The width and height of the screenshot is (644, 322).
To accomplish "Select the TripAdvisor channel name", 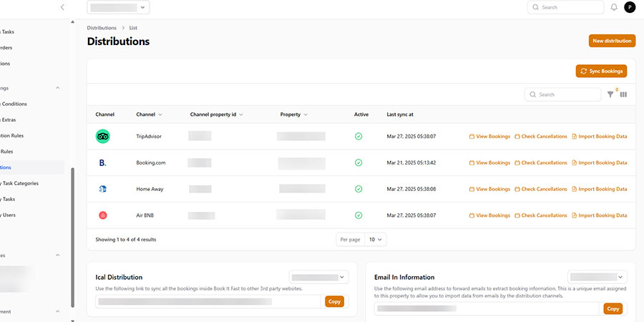I will tap(149, 137).
